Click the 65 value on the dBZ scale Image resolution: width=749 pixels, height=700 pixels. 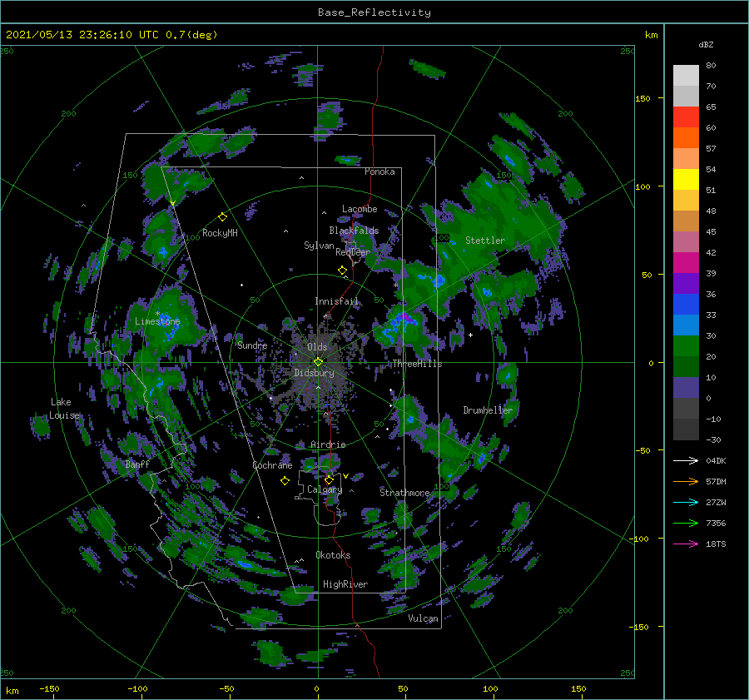coord(711,107)
